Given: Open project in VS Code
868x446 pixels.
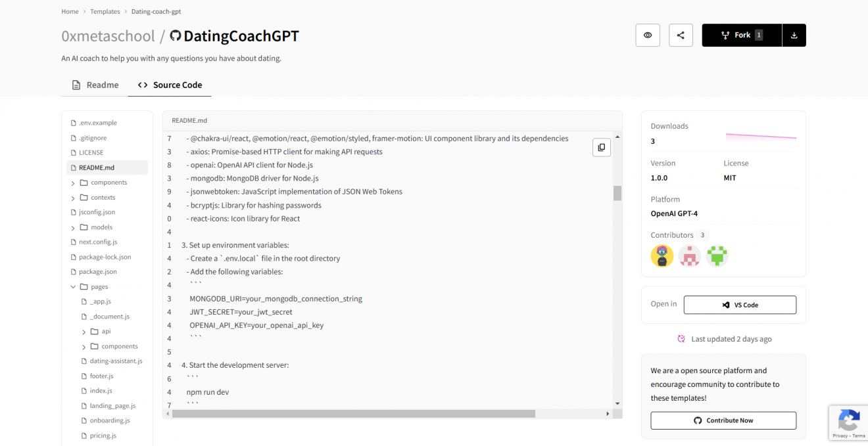Looking at the screenshot, I should click(740, 305).
